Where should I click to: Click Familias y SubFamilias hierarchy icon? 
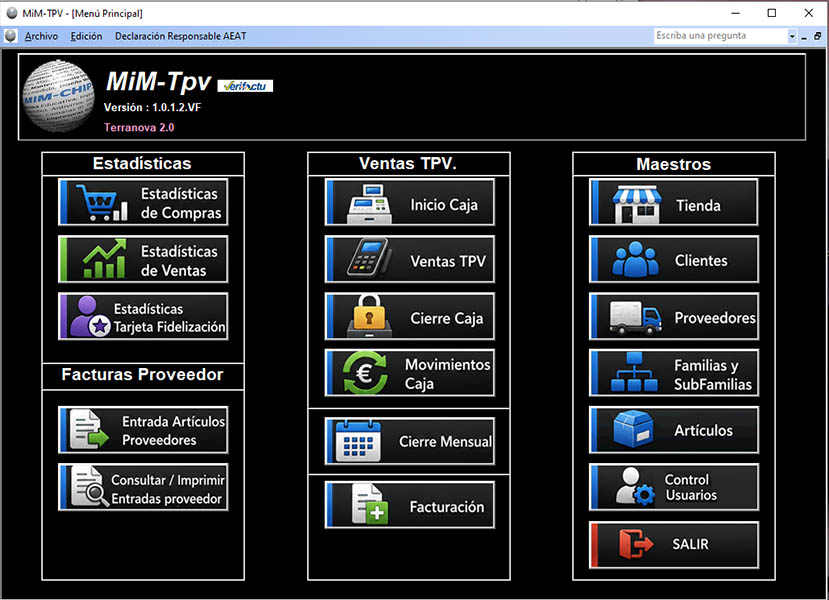(634, 372)
